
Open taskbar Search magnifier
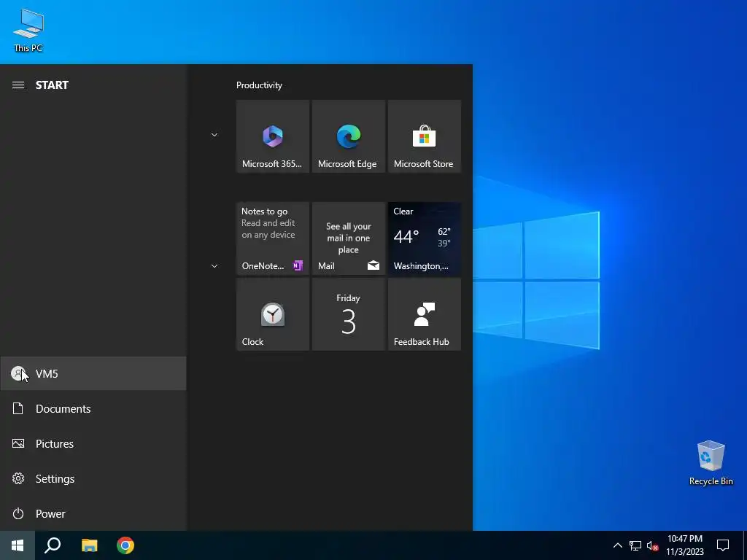pos(53,545)
